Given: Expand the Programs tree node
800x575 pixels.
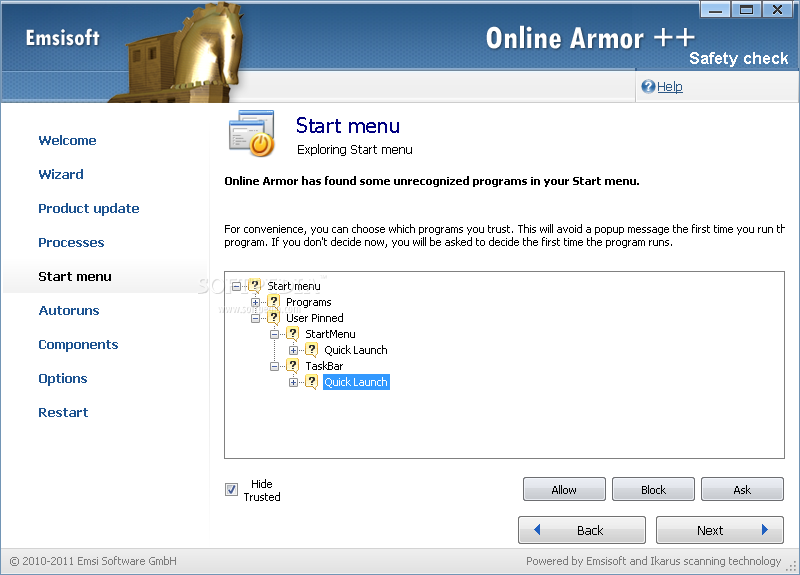Looking at the screenshot, I should coord(255,302).
